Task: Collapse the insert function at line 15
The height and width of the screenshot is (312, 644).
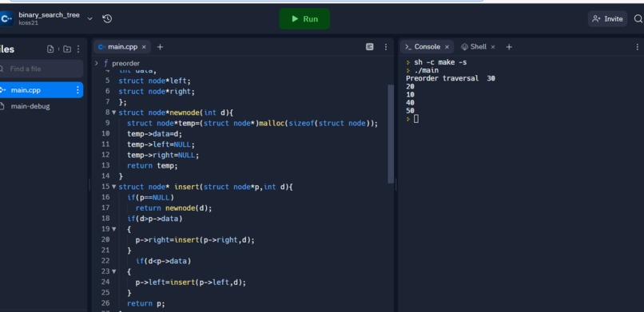Action: click(x=114, y=187)
